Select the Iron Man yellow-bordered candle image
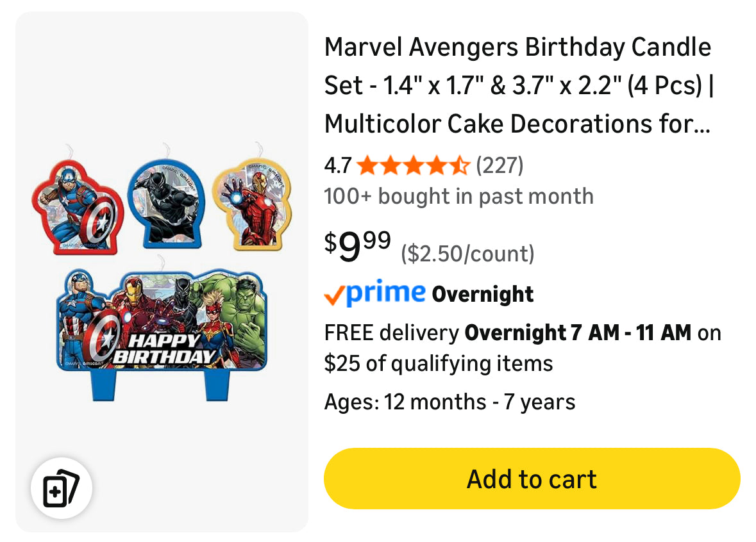 (252, 204)
